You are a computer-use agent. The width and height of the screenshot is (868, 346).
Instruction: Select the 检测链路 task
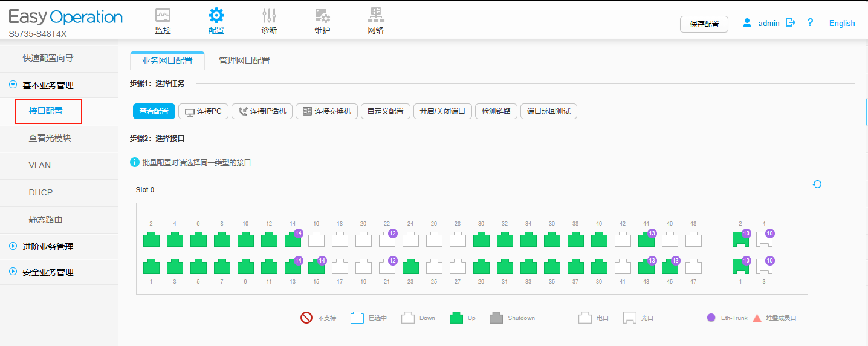[496, 111]
